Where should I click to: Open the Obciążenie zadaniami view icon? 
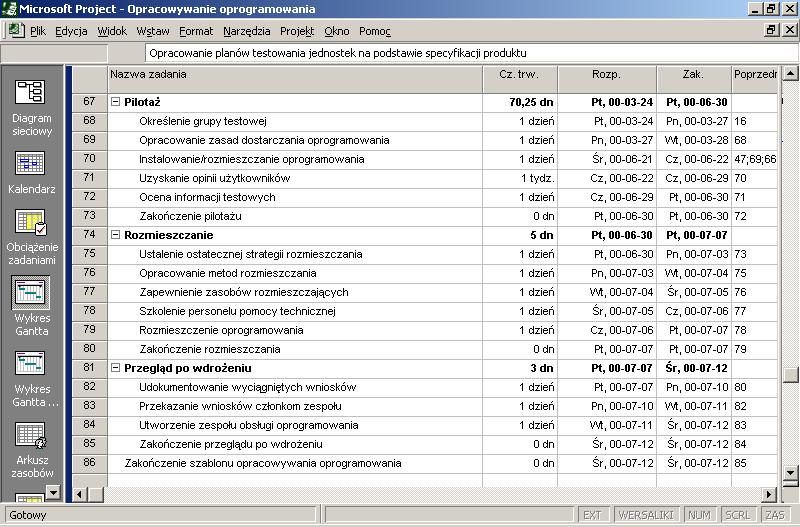point(31,223)
